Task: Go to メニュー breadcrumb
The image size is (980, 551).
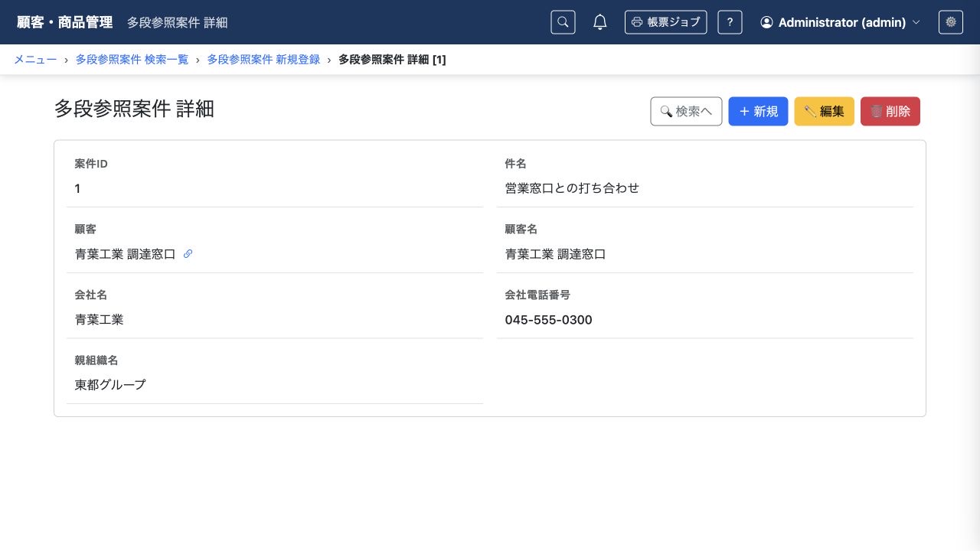Action: point(35,59)
